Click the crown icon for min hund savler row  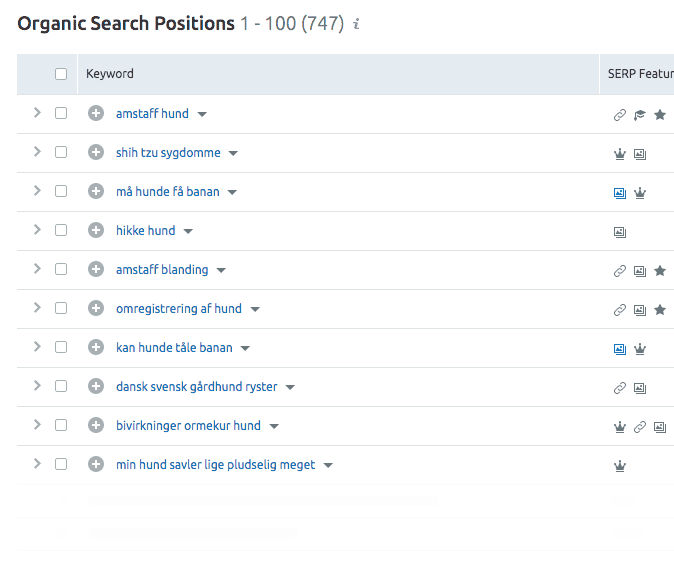click(x=619, y=466)
